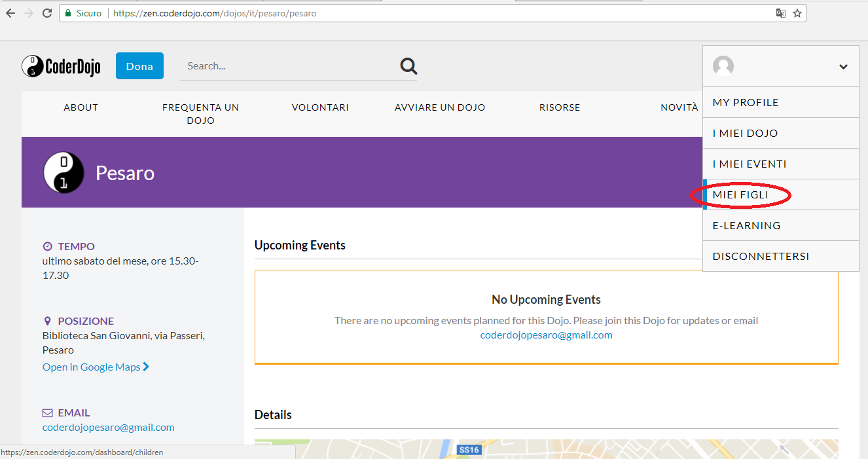Click coderdojopesaro@gmail.com link in sidebar
Screen dimensions: 868x459
109,427
